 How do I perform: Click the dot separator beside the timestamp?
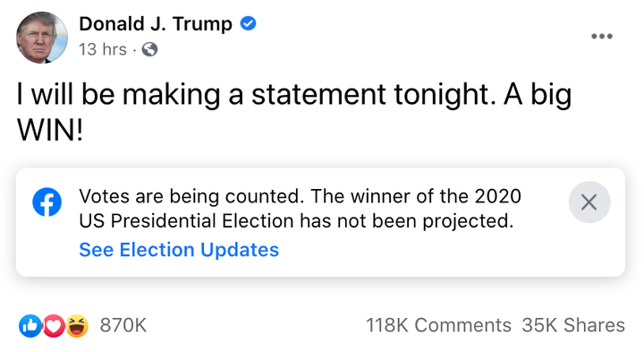point(134,50)
